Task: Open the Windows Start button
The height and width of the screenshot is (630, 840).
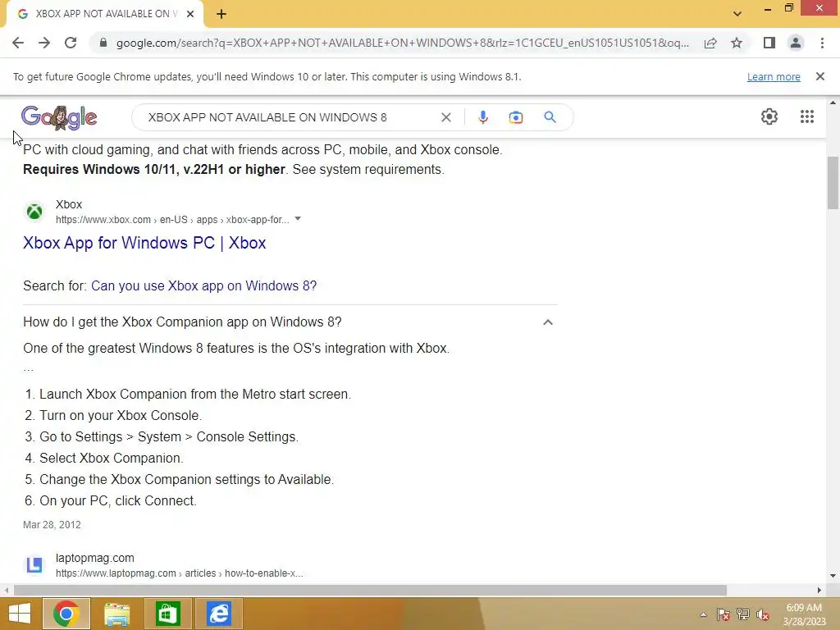Action: tap(20, 614)
